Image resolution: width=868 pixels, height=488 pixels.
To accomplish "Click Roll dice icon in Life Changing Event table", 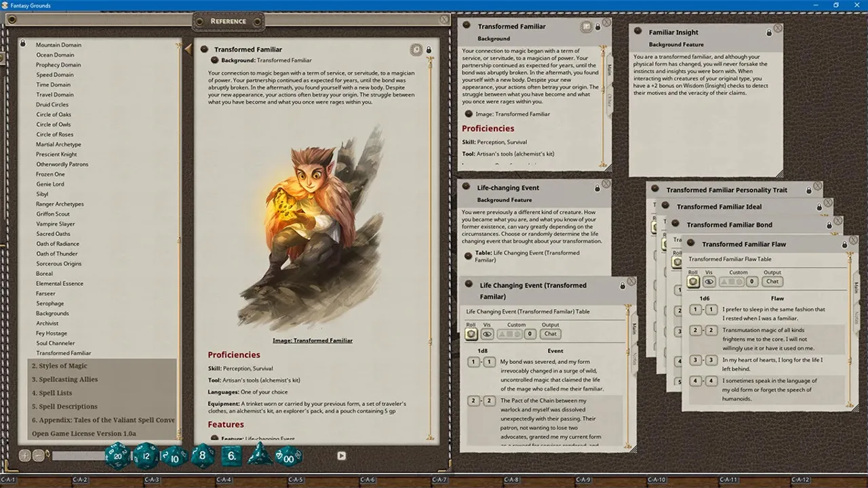I will pyautogui.click(x=471, y=333).
